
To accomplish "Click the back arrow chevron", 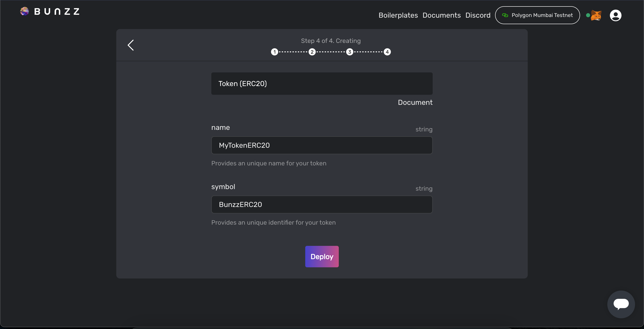I will [x=131, y=45].
